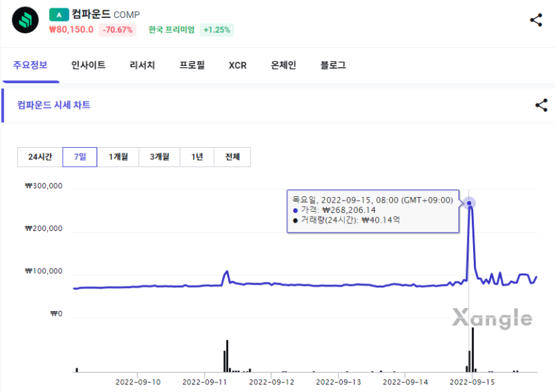Image resolution: width=555 pixels, height=392 pixels.
Task: Click the tall volume bar near 2022-09-11
Action: [x=228, y=356]
